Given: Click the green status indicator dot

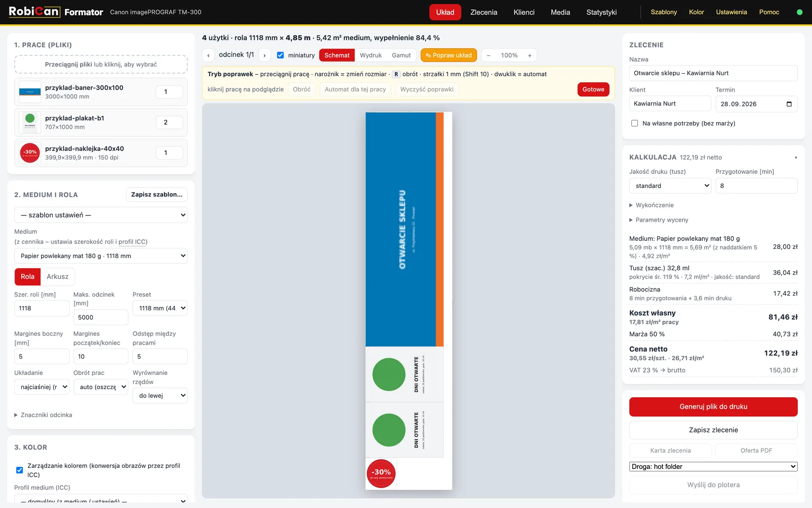Looking at the screenshot, I should point(799,12).
